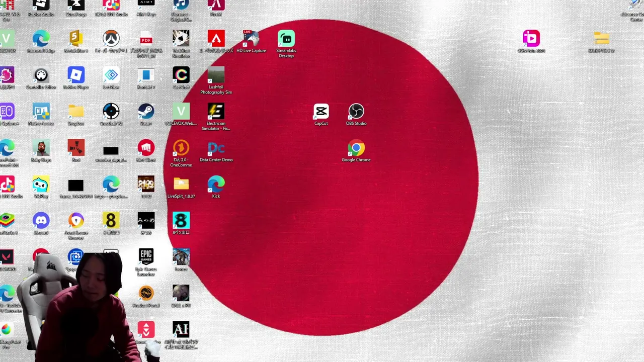
Task: Select the yellow 8 game icon
Action: pos(111,221)
